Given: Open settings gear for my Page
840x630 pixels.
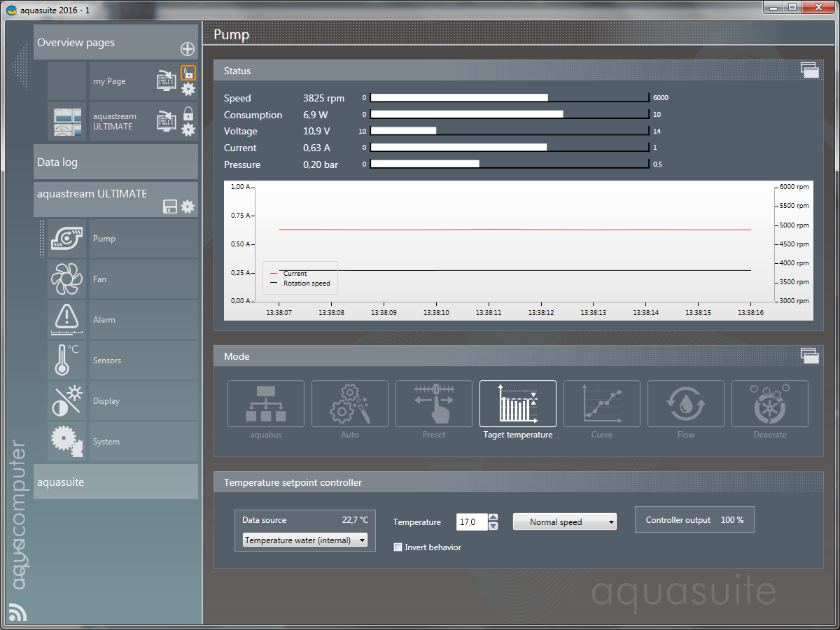Looking at the screenshot, I should (188, 89).
